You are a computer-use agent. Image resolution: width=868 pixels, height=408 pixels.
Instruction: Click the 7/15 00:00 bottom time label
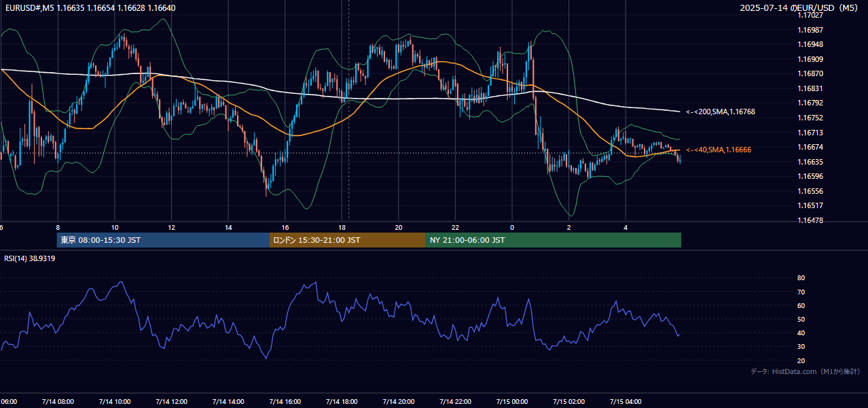[512, 401]
